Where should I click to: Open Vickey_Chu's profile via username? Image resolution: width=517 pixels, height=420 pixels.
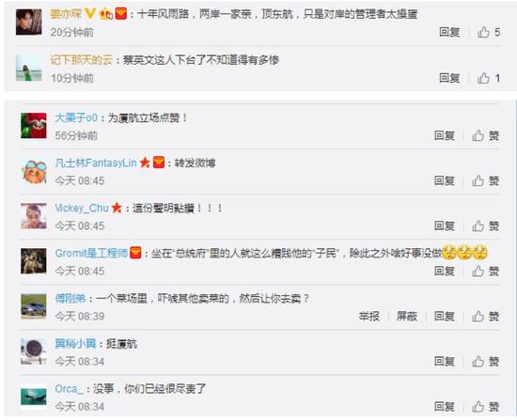point(82,208)
